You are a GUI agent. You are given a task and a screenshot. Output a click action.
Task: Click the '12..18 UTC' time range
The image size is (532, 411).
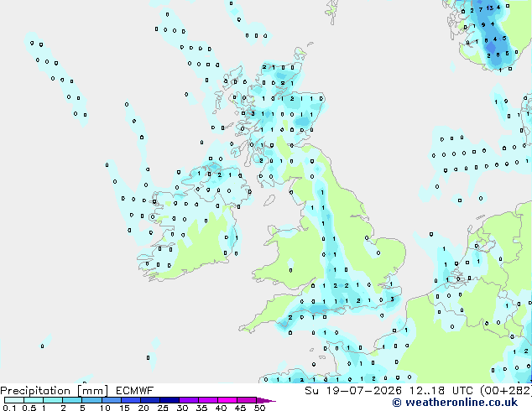pos(441,391)
